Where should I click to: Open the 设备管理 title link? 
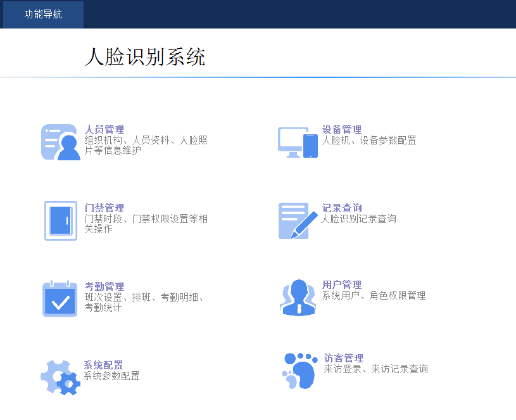(342, 129)
